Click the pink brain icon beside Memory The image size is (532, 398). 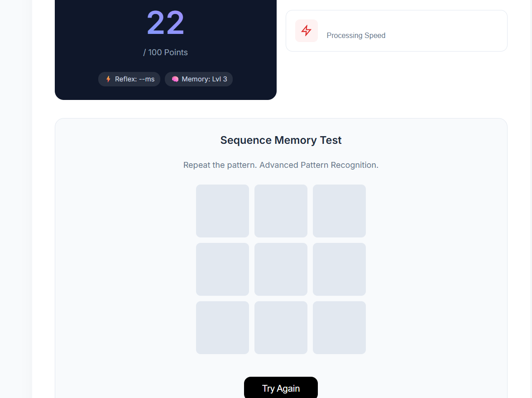[175, 79]
